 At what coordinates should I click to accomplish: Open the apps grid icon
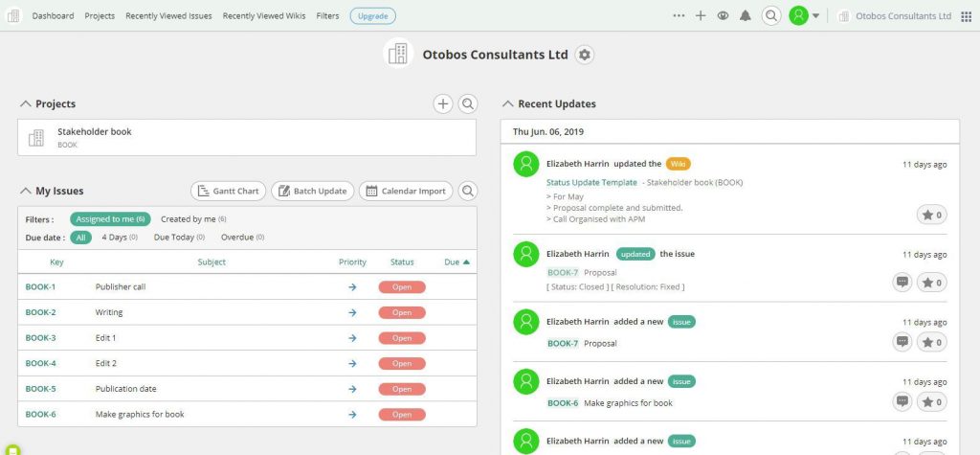[967, 16]
